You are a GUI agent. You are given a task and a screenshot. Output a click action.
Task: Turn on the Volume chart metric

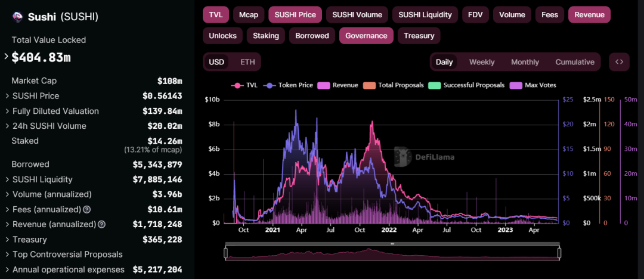point(512,15)
